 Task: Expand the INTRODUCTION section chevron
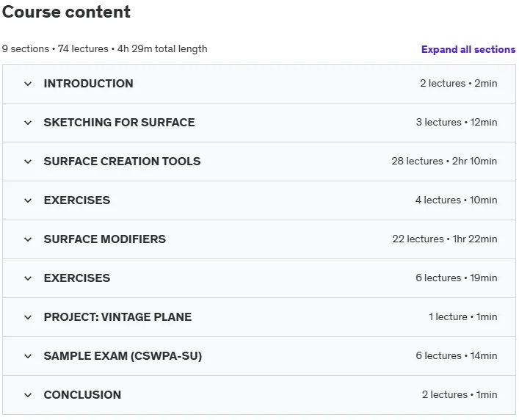pos(28,84)
